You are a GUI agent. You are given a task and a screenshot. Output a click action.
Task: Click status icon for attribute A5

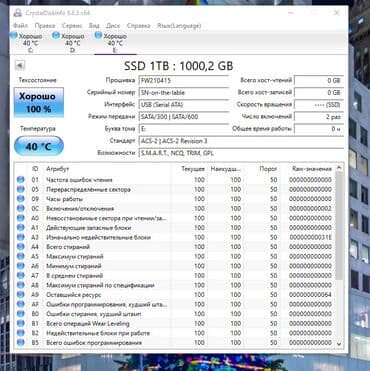(x=21, y=256)
